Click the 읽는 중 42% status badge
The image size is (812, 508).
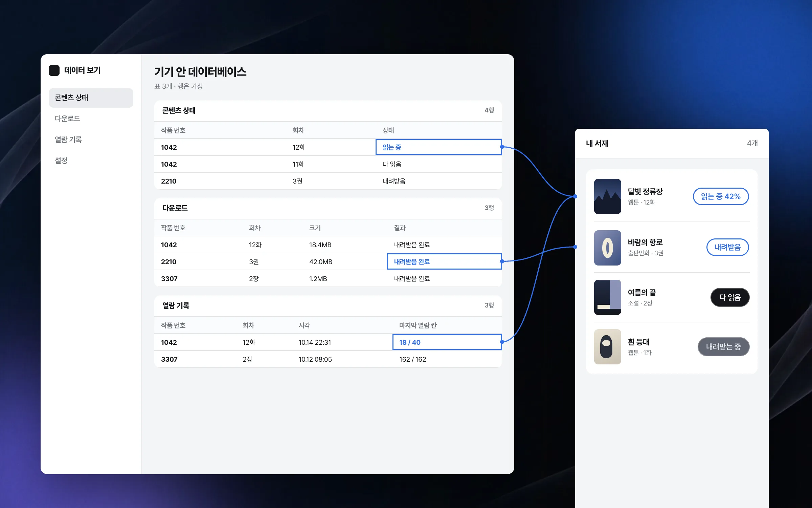(x=721, y=196)
